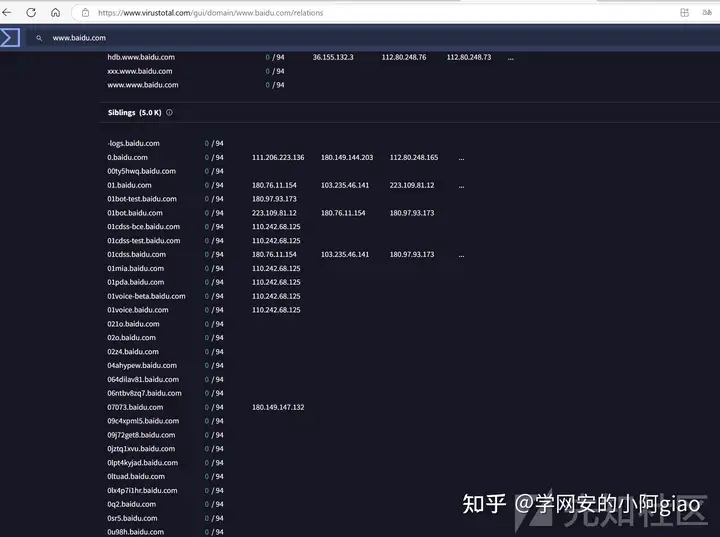Viewport: 720px width, 537px height.
Task: Expand more IPs for hdb.www.baidu.com row
Action: 511,58
